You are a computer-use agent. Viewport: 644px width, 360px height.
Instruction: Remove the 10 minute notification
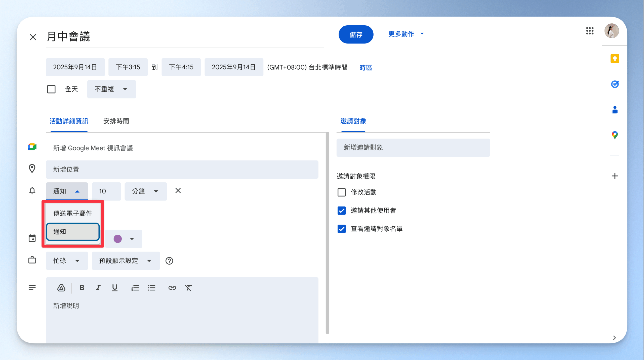[178, 191]
